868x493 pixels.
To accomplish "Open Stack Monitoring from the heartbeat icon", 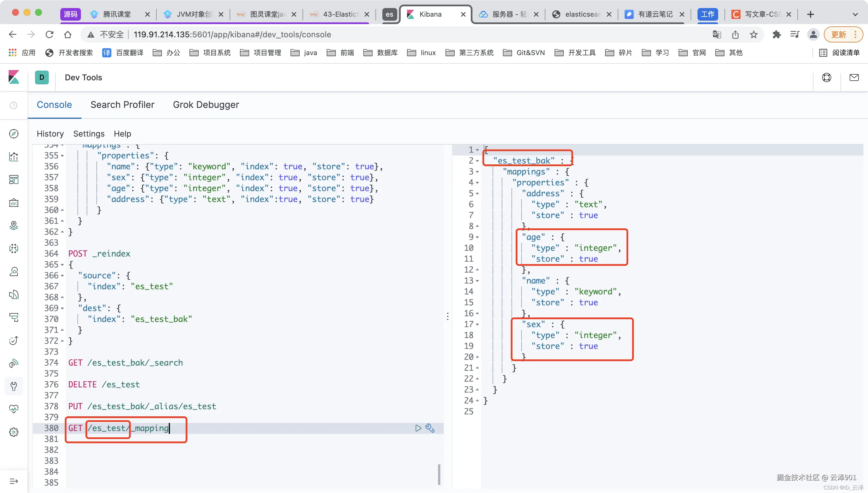I will [x=13, y=409].
